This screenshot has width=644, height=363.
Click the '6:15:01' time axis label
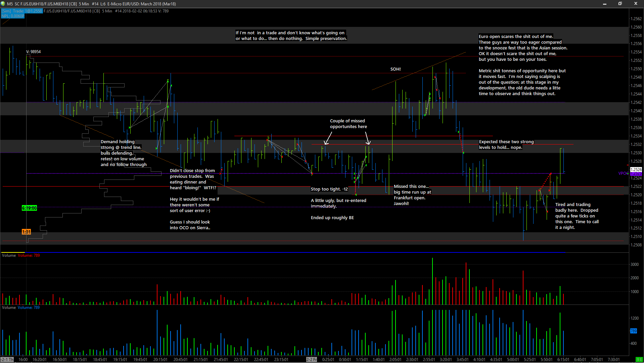point(563,360)
